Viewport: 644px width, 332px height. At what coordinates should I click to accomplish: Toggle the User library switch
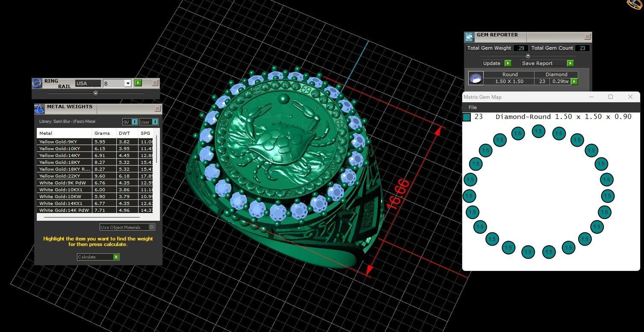(x=155, y=122)
